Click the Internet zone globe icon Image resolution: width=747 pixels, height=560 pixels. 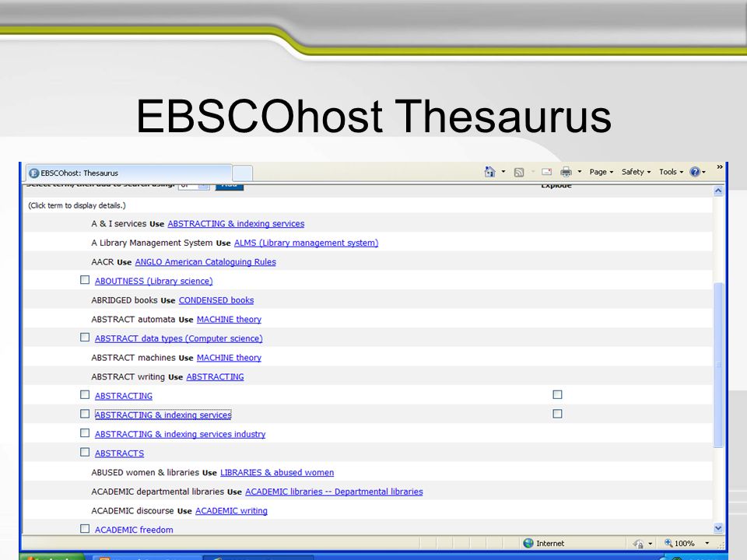528,544
